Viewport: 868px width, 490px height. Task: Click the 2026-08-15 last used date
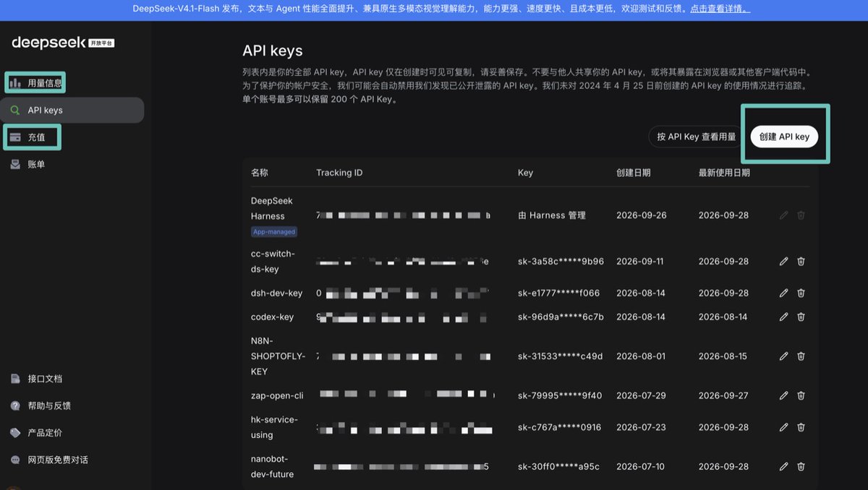(723, 356)
